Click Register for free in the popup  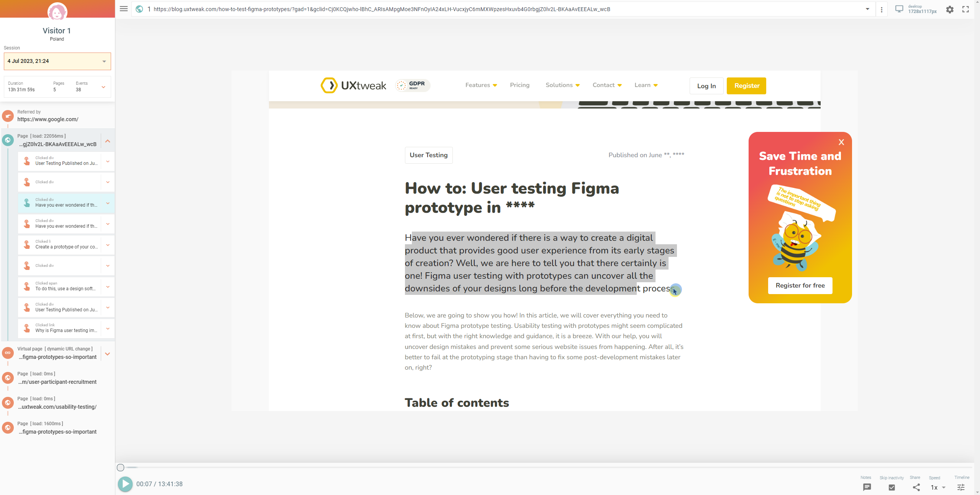click(x=800, y=286)
